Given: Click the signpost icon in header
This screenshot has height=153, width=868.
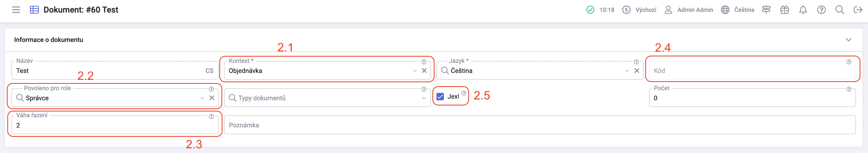Looking at the screenshot, I should (x=766, y=10).
